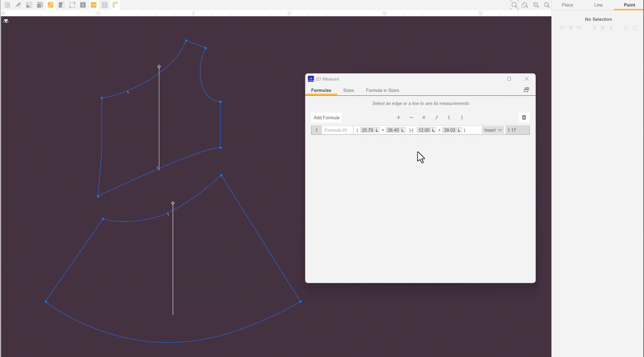Image resolution: width=644 pixels, height=357 pixels.
Task: Insert a divide operator in formula
Action: (x=437, y=118)
